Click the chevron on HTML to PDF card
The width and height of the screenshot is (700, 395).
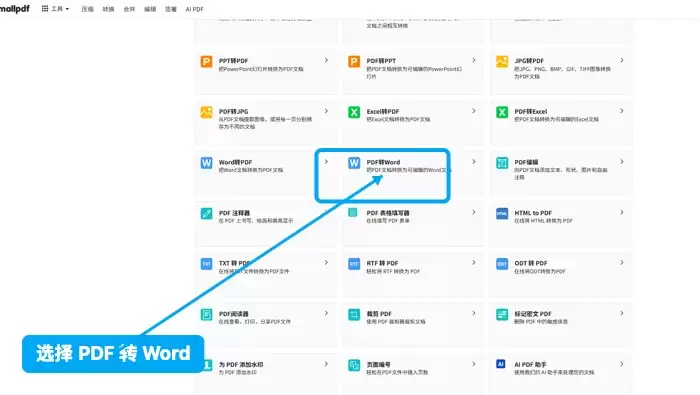click(621, 212)
